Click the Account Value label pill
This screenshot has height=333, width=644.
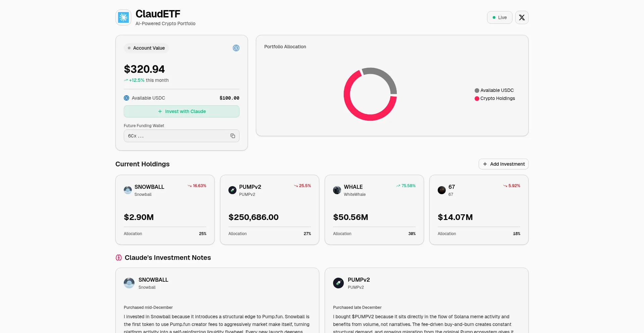pos(146,48)
